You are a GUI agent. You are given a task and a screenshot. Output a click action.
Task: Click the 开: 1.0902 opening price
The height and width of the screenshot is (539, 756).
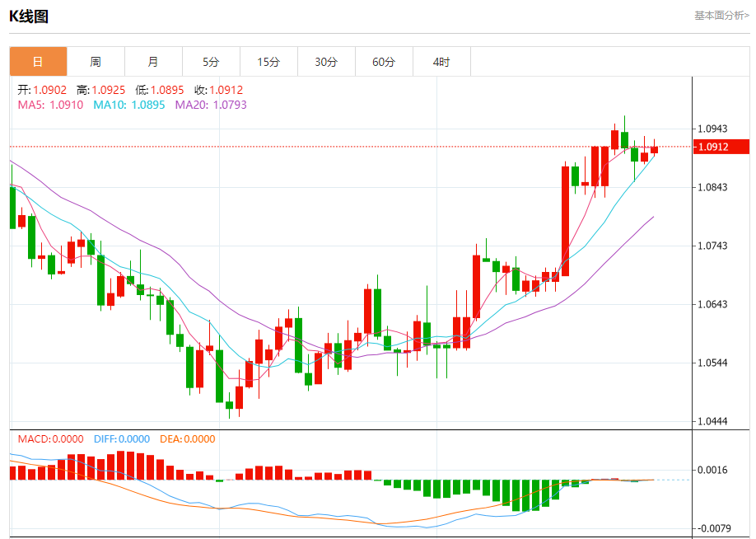coord(42,90)
